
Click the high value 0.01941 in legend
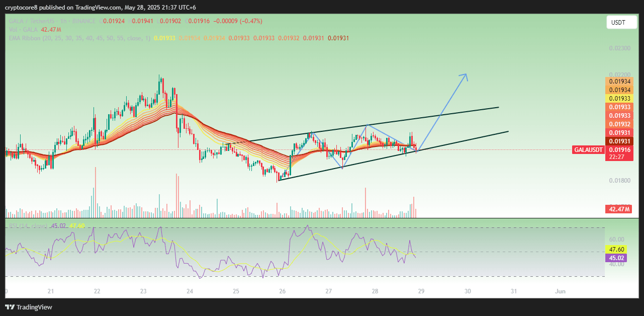142,21
